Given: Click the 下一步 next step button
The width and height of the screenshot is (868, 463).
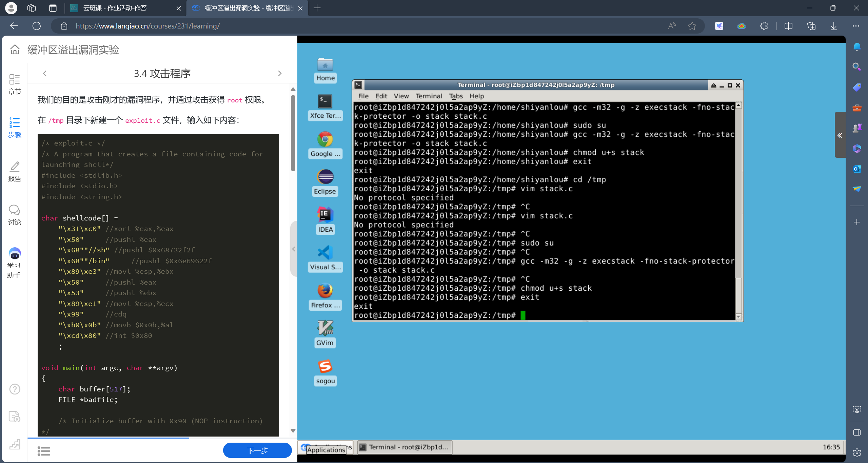Looking at the screenshot, I should tap(257, 450).
